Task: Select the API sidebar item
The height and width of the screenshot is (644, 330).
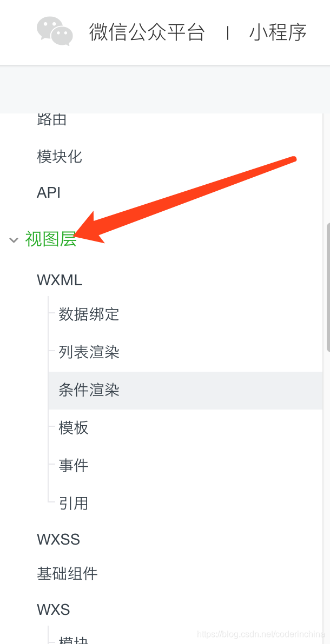Action: pos(49,192)
